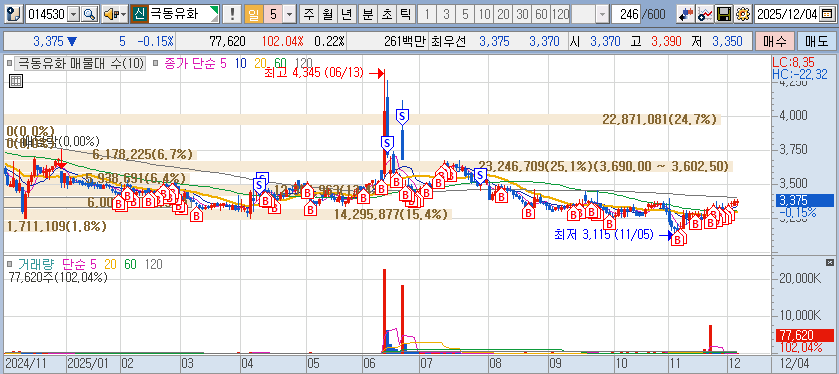Select the 1 interval button

point(426,14)
